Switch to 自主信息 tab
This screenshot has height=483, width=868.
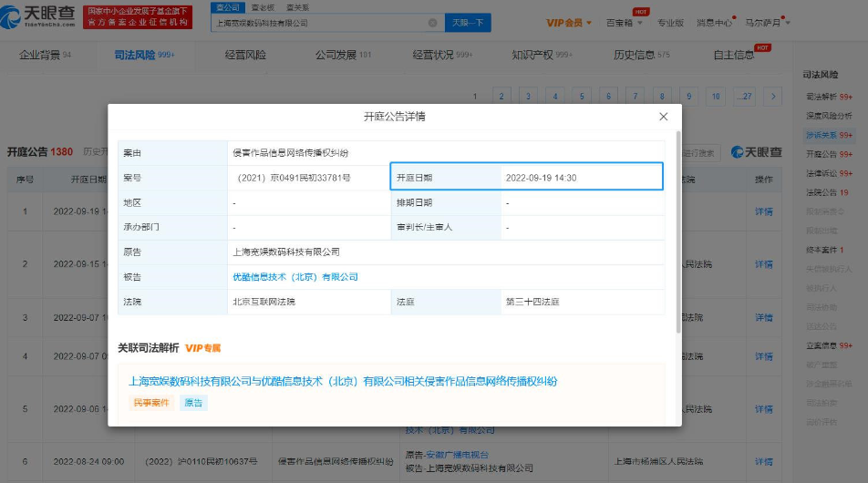[733, 55]
